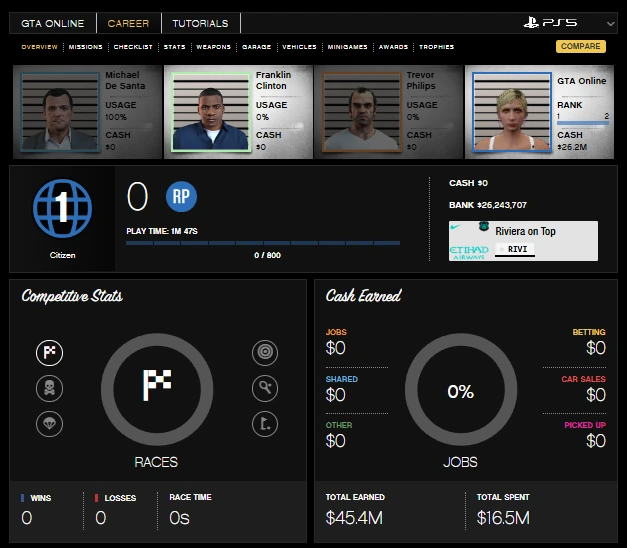The image size is (627, 548).
Task: Click the Competitive Stats heading
Action: tap(72, 296)
